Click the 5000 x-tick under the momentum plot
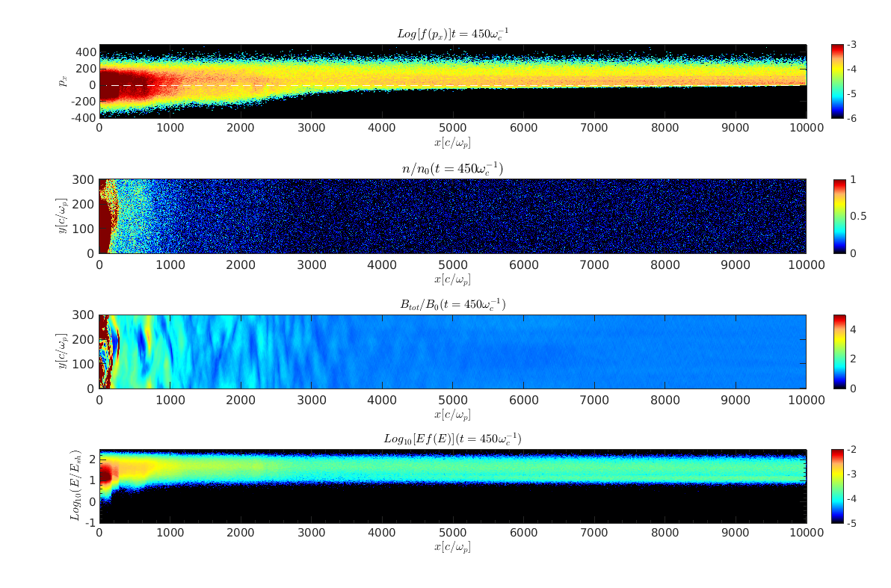 point(453,128)
